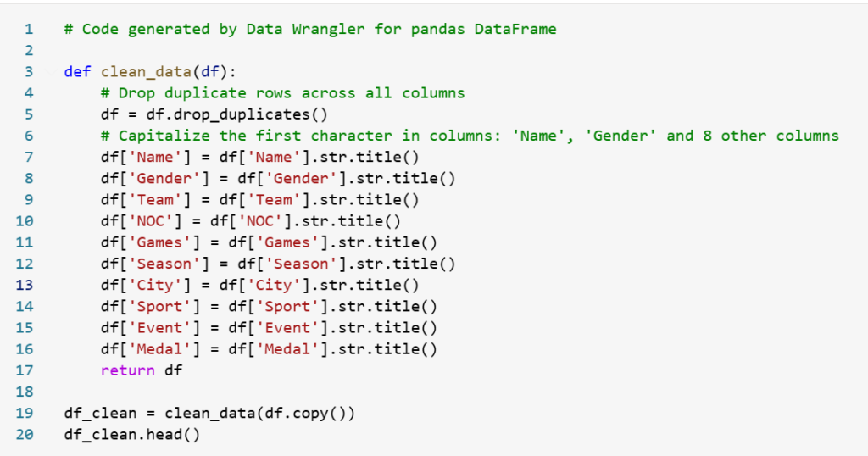The width and height of the screenshot is (868, 456).
Task: Click the 'def' keyword
Action: (x=77, y=71)
